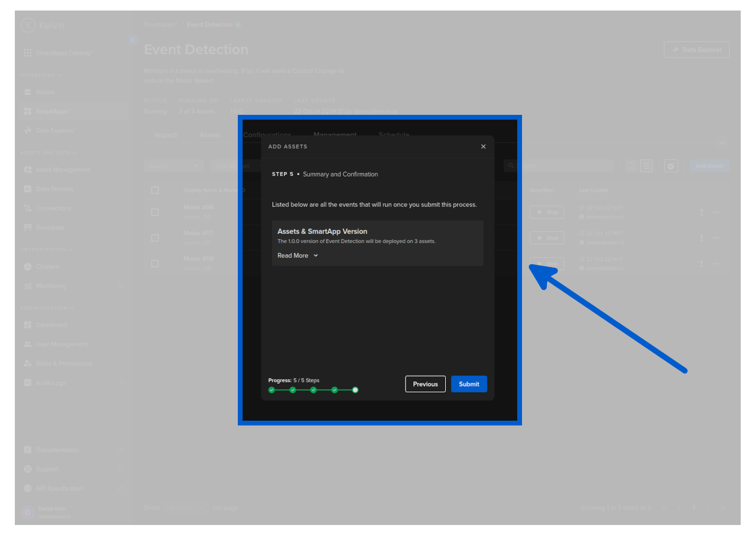The image size is (756, 536).
Task: Tick the checkbox for Motor #06
Action: point(155,212)
